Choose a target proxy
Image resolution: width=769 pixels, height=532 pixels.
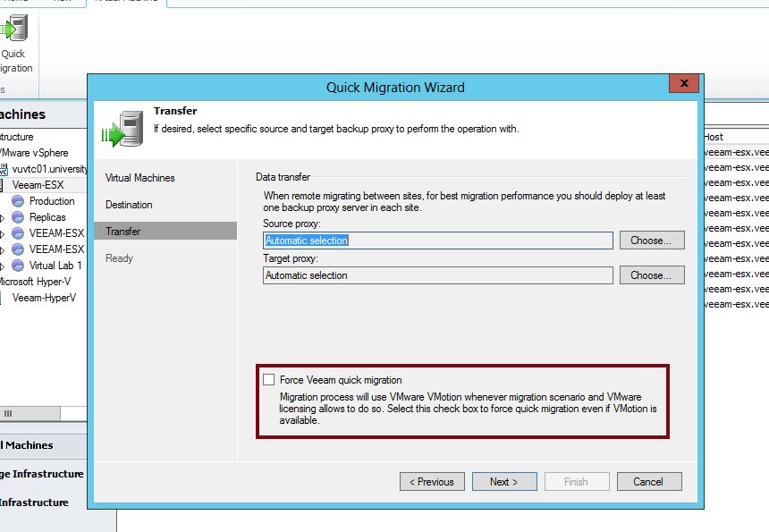click(x=652, y=275)
